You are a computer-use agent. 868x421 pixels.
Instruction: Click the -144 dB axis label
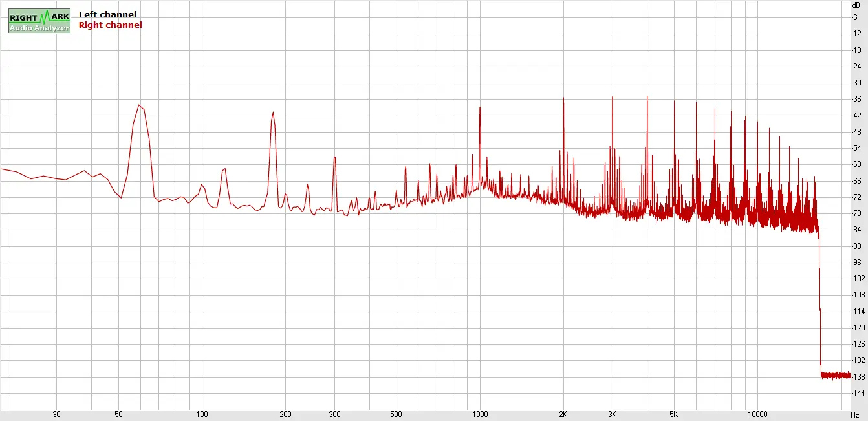click(856, 393)
